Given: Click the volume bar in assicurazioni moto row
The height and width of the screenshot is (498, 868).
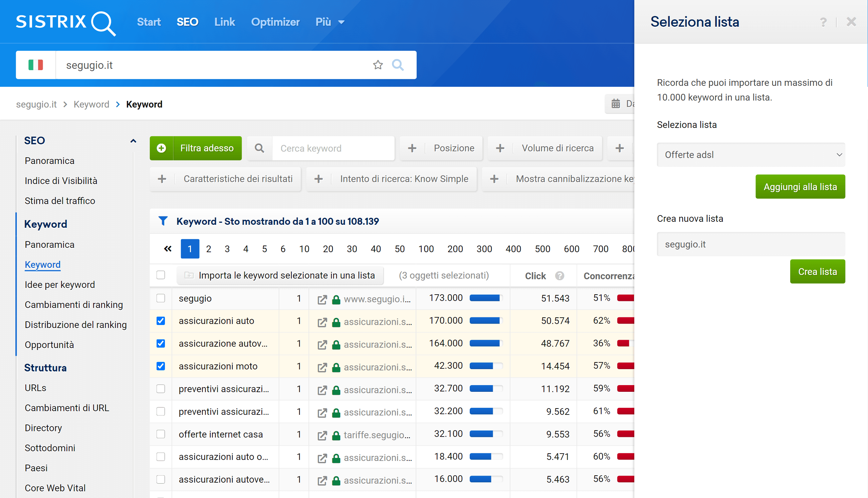Looking at the screenshot, I should (x=486, y=366).
